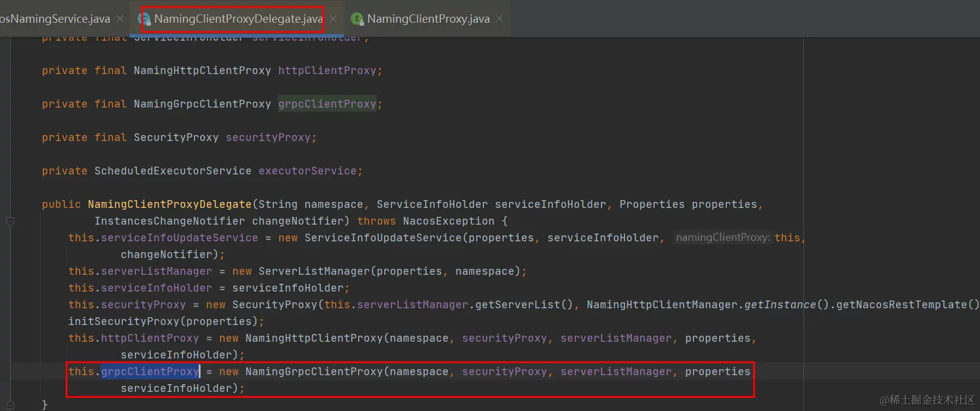Click the ScheduledExecutorService type name
980x411 pixels.
173,171
